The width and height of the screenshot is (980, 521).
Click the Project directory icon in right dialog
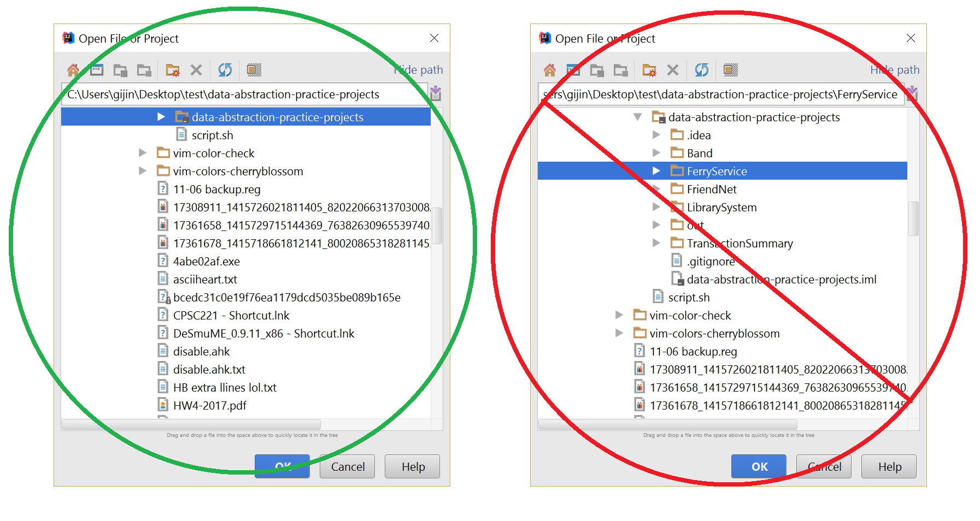(x=597, y=70)
